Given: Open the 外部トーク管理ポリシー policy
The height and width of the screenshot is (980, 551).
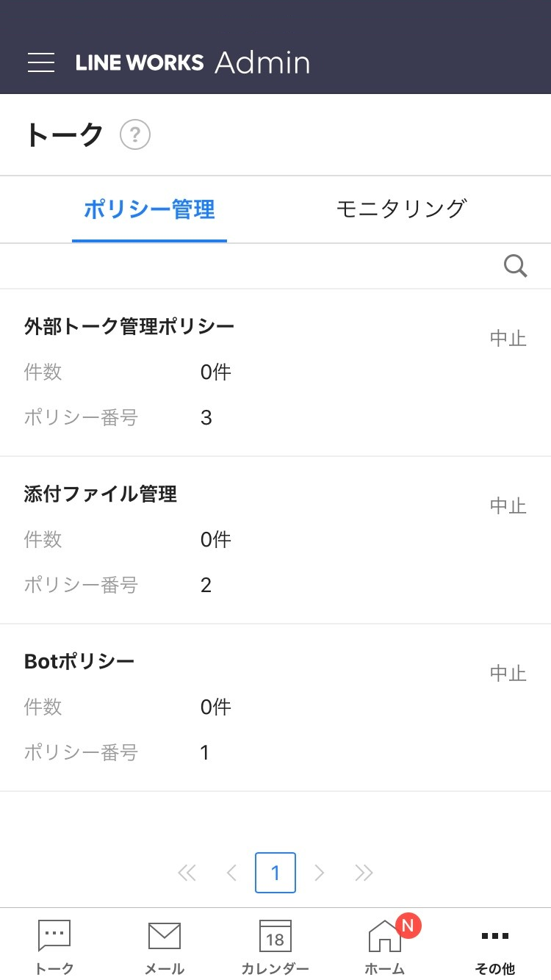Looking at the screenshot, I should tap(129, 325).
